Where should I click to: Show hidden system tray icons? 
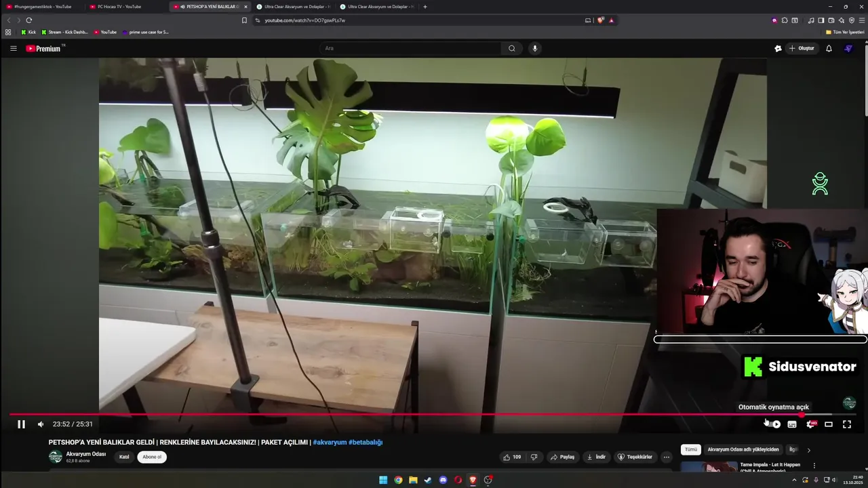(x=794, y=480)
